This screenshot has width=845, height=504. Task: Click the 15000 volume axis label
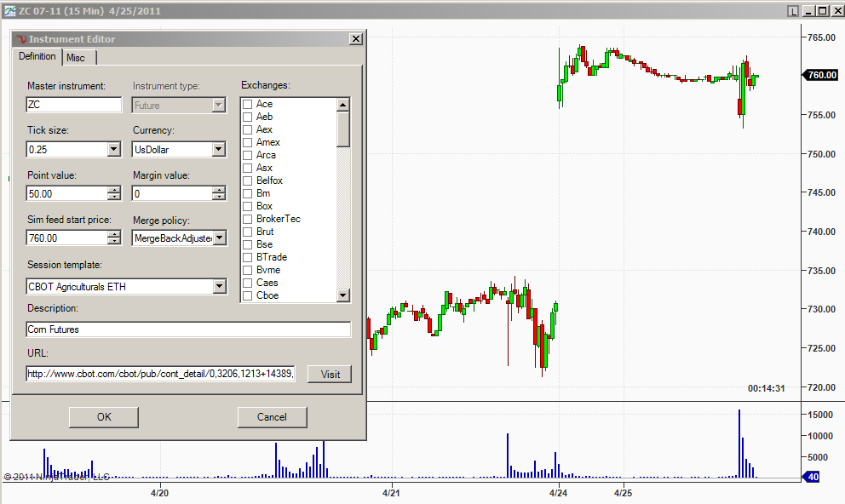click(x=820, y=415)
